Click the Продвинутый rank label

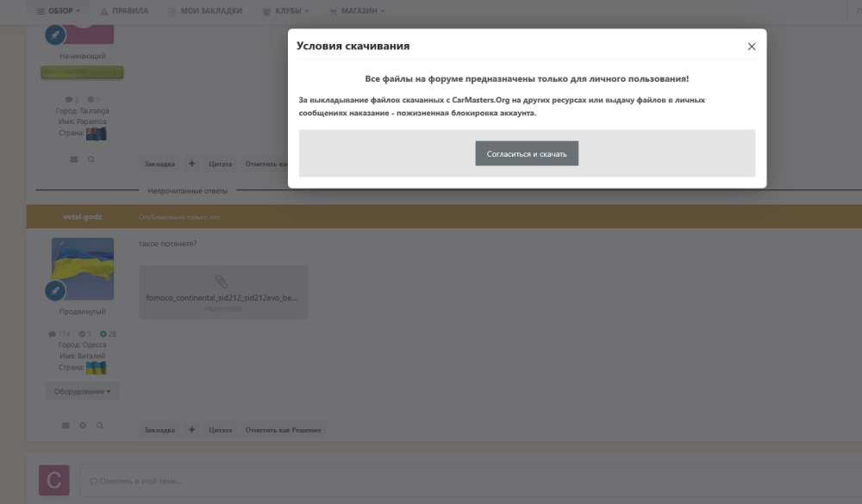click(83, 312)
